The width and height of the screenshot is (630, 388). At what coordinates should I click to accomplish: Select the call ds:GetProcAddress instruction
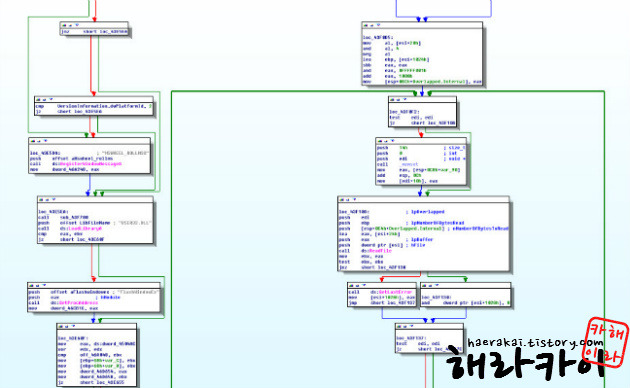(x=63, y=302)
